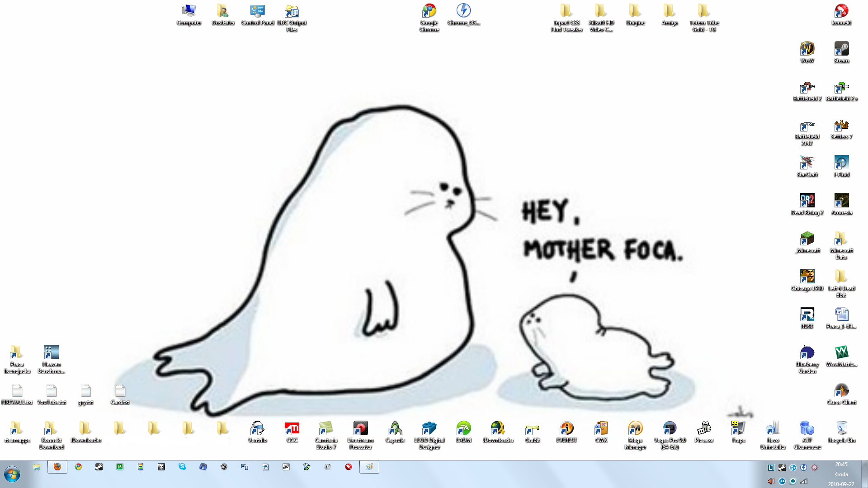
Task: Launch Chicago 1930 shortcut
Action: point(807,281)
